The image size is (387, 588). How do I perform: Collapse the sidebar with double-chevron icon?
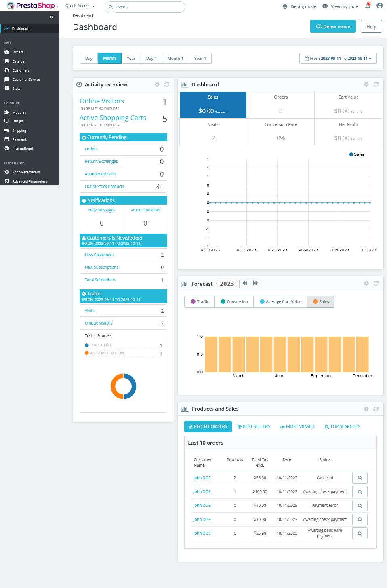pyautogui.click(x=51, y=17)
